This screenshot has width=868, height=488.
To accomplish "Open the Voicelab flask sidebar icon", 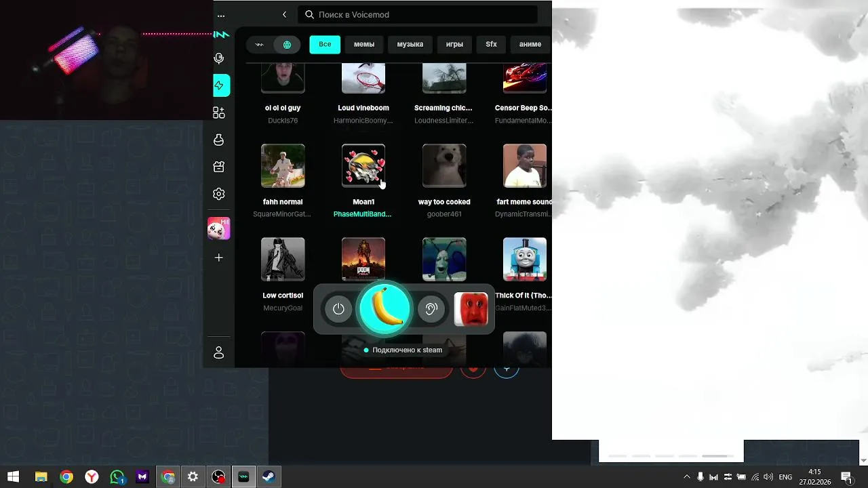I will click(219, 140).
